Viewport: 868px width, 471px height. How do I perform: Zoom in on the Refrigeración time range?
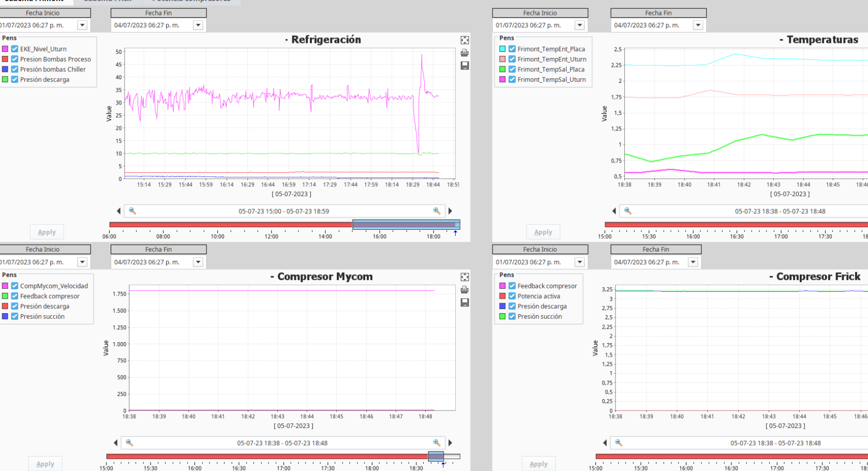coord(437,211)
